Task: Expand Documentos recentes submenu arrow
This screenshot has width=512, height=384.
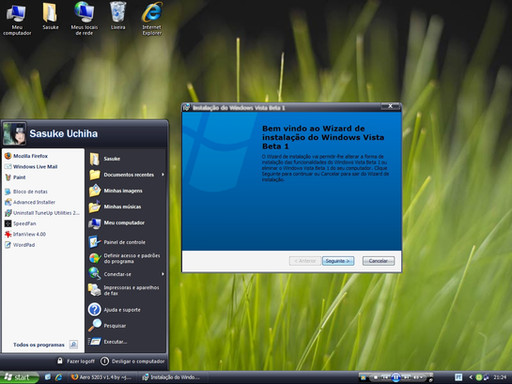Action: [163, 174]
